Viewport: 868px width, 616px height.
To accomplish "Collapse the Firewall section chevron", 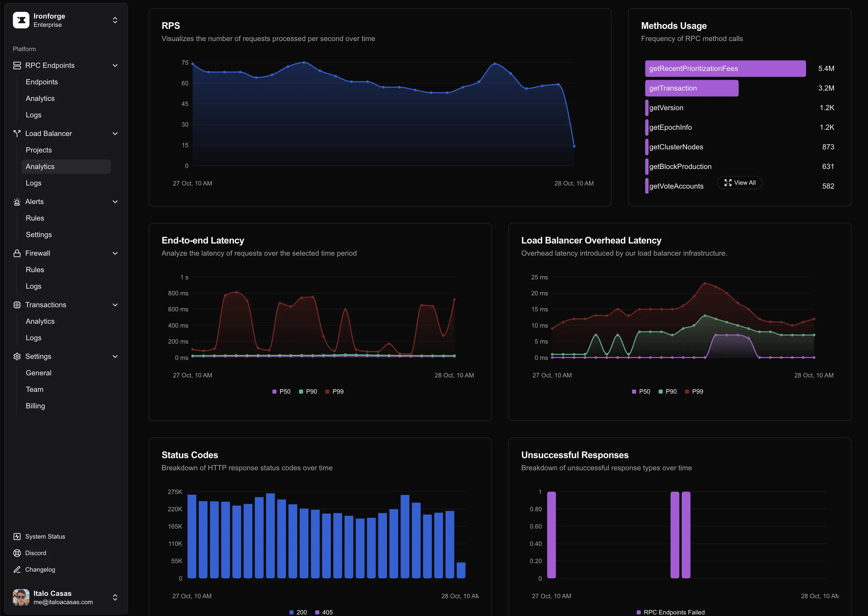I will tap(115, 253).
